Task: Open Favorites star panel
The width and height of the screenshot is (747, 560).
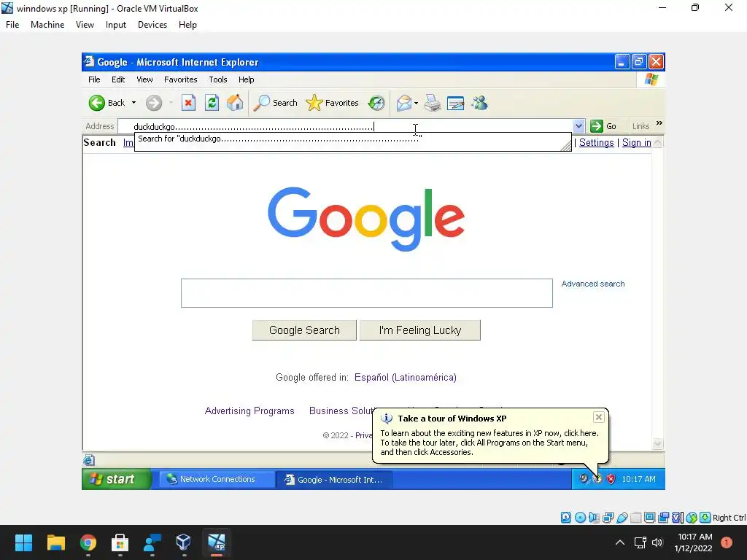Action: pos(332,103)
